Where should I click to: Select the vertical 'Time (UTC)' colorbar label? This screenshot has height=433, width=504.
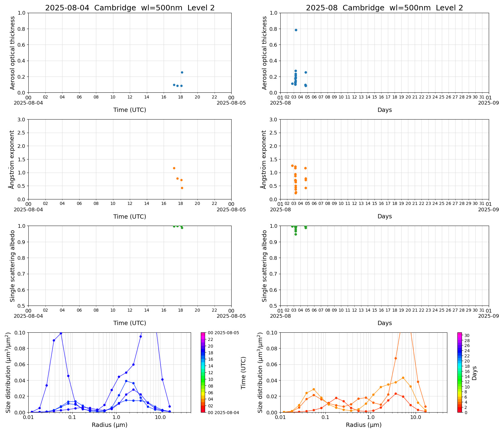pyautogui.click(x=243, y=373)
